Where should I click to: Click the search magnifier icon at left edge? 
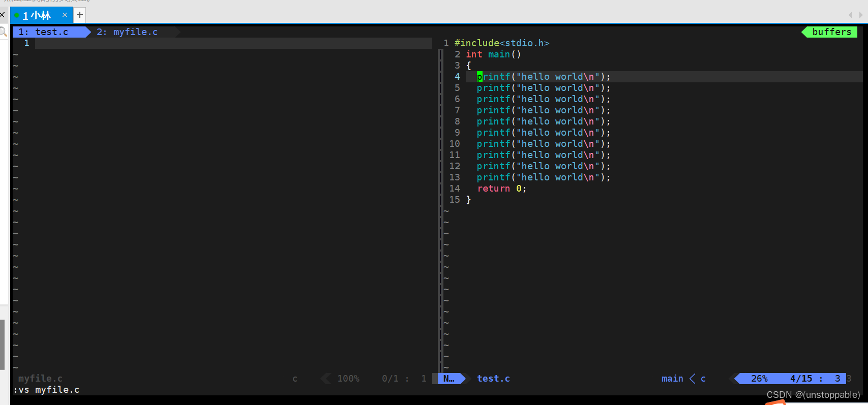[x=4, y=33]
